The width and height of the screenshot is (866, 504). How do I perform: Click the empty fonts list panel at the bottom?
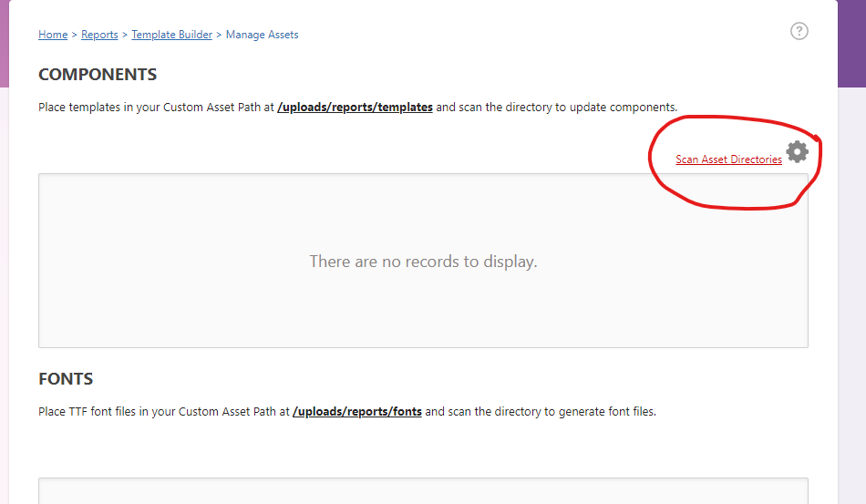423,490
